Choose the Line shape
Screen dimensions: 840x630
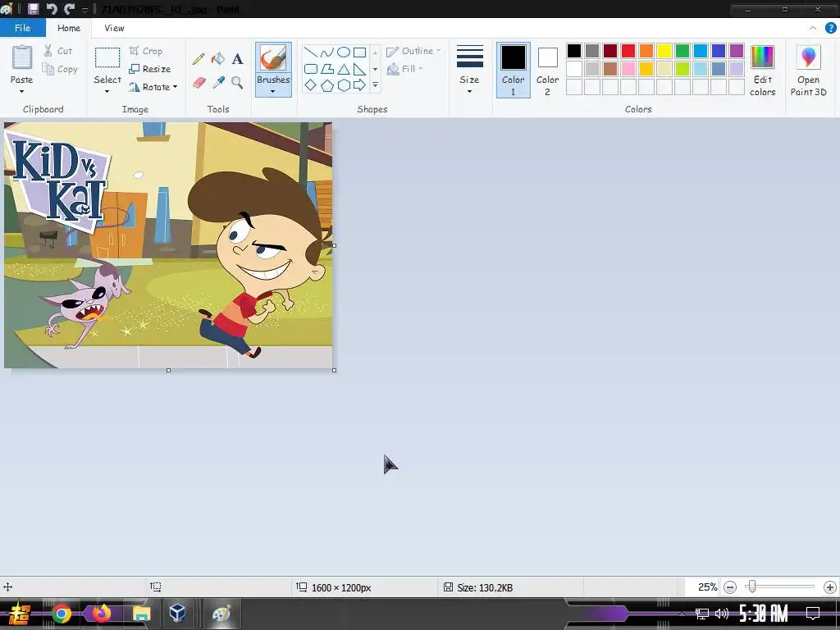[310, 52]
